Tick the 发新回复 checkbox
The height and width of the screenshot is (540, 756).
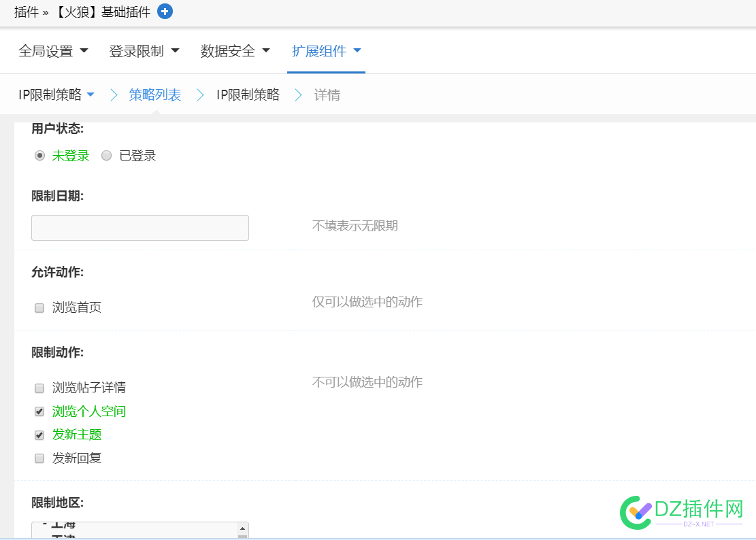point(39,458)
